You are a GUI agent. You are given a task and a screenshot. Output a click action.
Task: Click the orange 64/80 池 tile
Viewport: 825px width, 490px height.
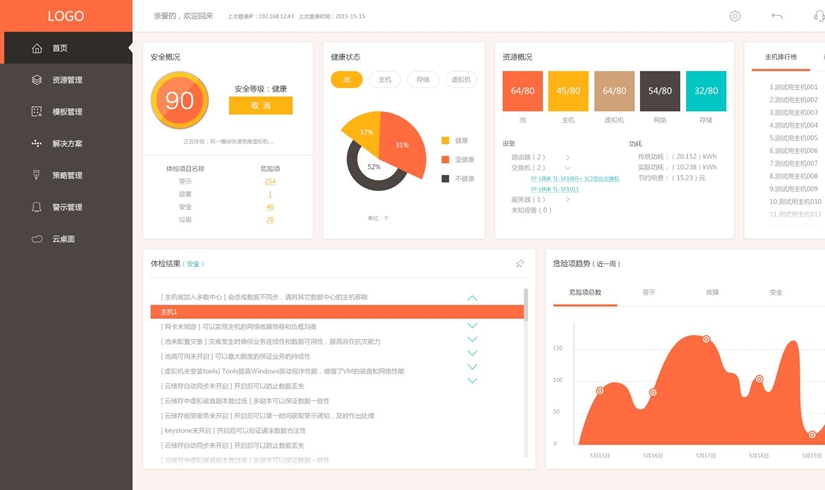[522, 91]
